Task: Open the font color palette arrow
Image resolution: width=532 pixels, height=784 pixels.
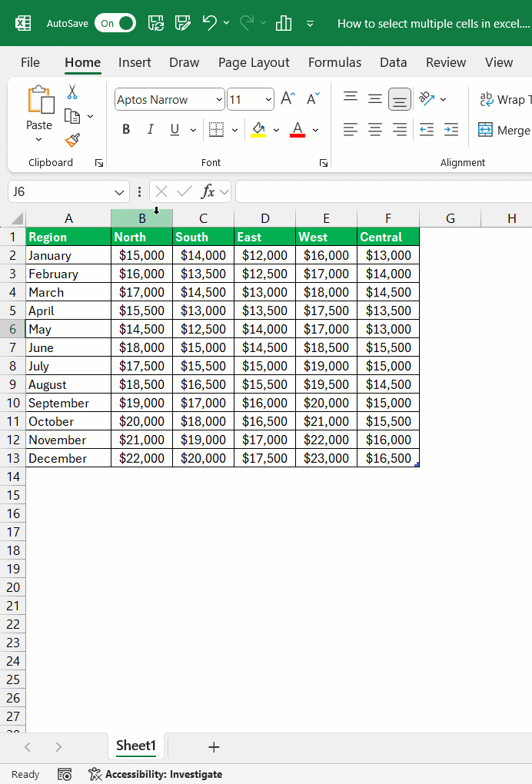Action: coord(315,131)
